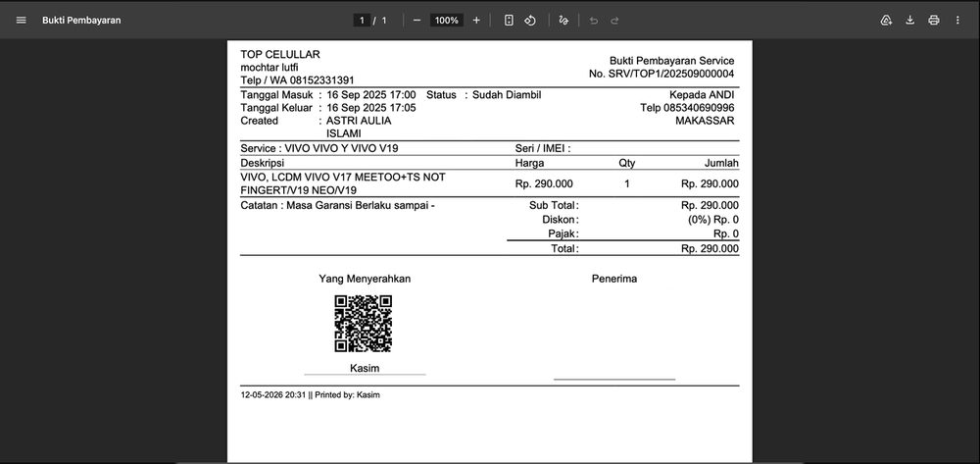
Task: Click customer phone Telp 085340690996
Action: point(688,108)
